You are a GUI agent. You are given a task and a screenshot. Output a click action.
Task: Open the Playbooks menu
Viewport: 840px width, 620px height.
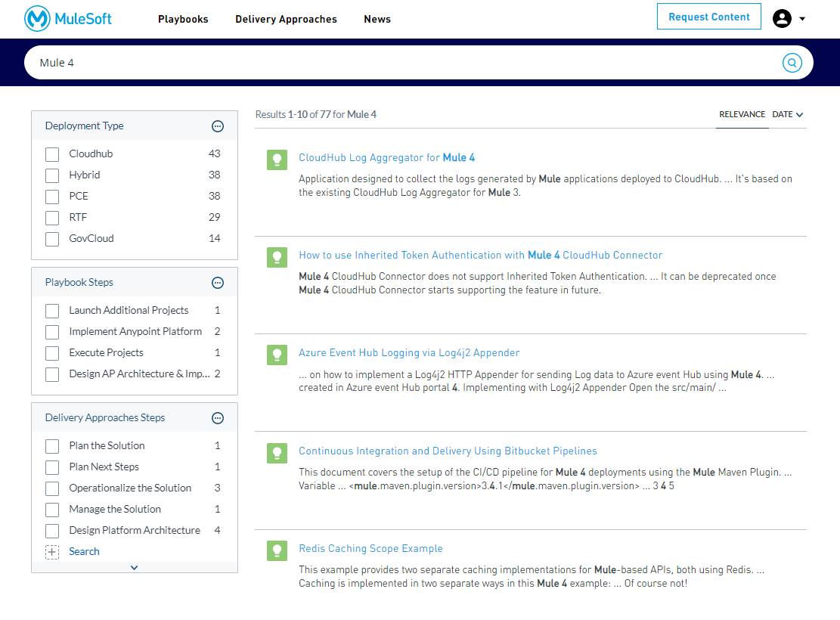point(183,20)
